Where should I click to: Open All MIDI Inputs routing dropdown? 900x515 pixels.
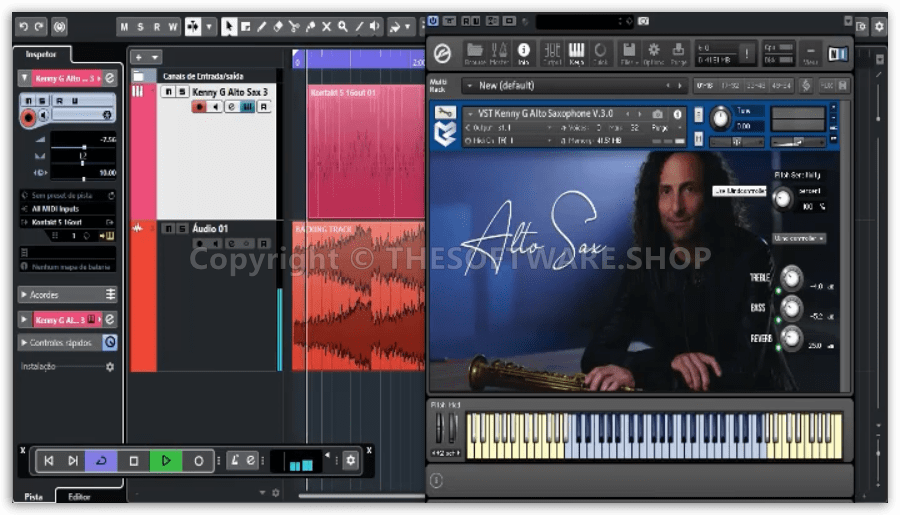point(68,209)
